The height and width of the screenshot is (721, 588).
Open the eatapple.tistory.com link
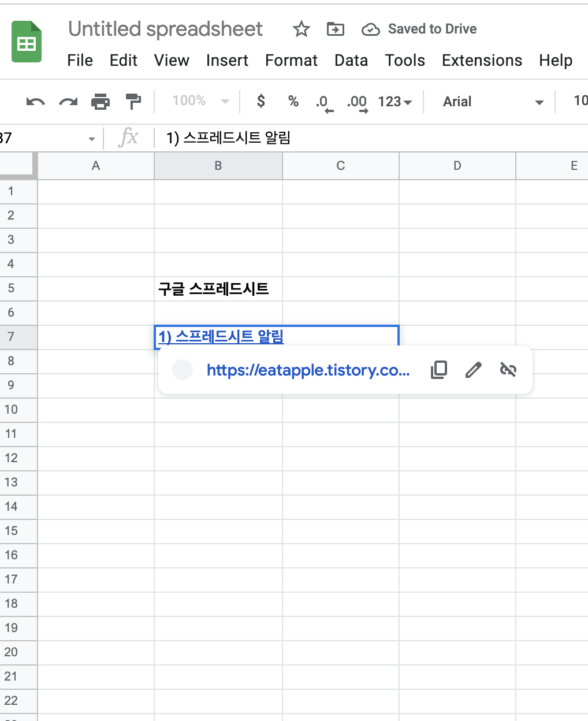(308, 370)
